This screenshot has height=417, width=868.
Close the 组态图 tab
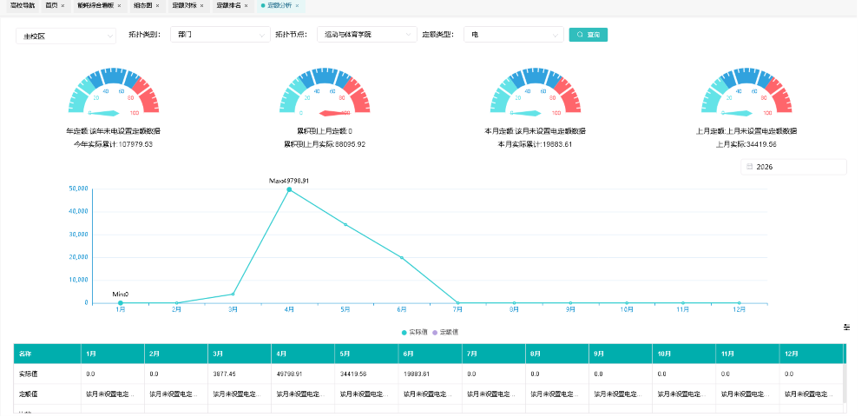click(x=157, y=5)
